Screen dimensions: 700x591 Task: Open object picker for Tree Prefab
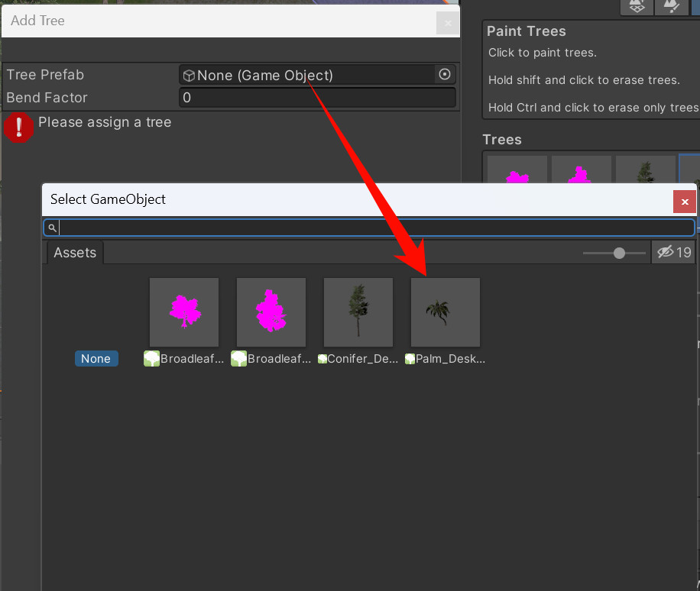tap(444, 75)
